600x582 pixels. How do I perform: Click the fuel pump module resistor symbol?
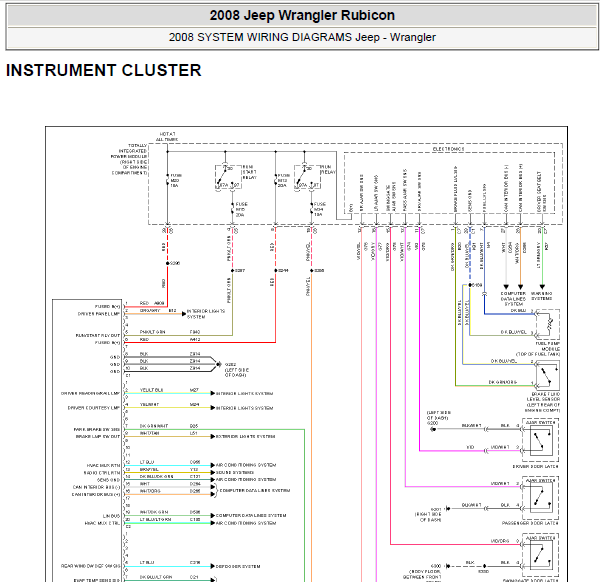tap(550, 324)
